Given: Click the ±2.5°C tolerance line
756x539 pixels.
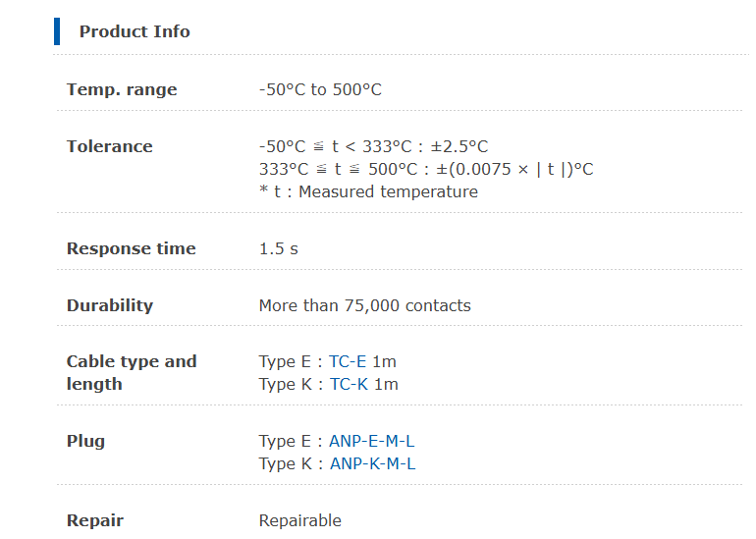Looking at the screenshot, I should [x=374, y=146].
